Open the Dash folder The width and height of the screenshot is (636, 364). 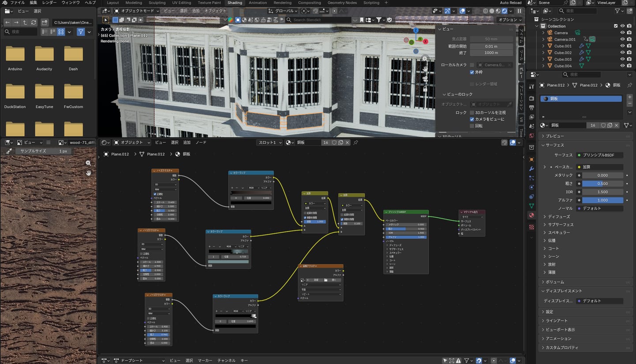pos(73,58)
